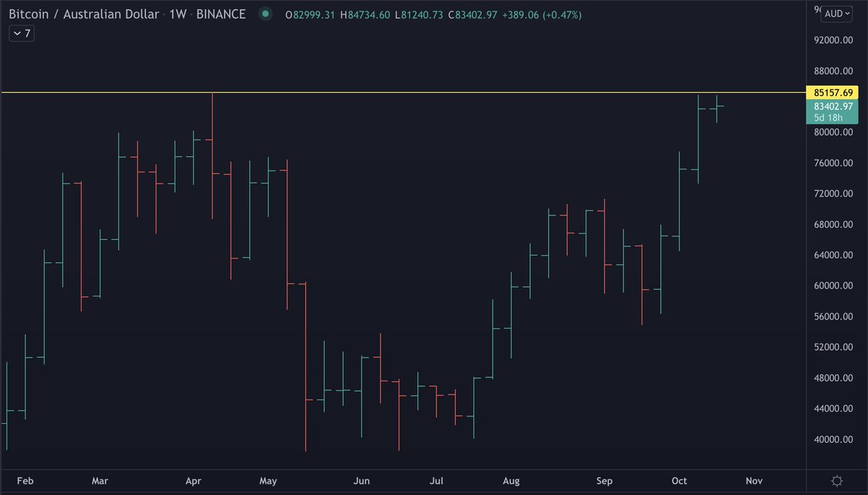
Task: Select the yellow horizontal resistance line
Action: coord(402,92)
